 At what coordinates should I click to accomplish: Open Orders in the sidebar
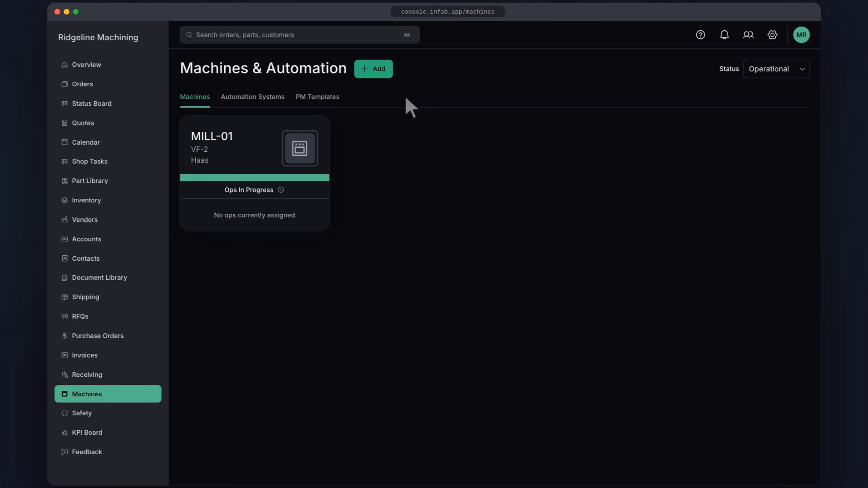click(x=108, y=84)
